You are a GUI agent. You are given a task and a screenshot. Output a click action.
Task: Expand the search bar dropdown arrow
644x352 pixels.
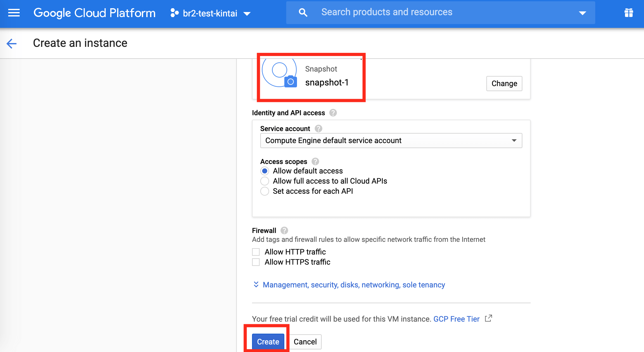[x=582, y=13]
